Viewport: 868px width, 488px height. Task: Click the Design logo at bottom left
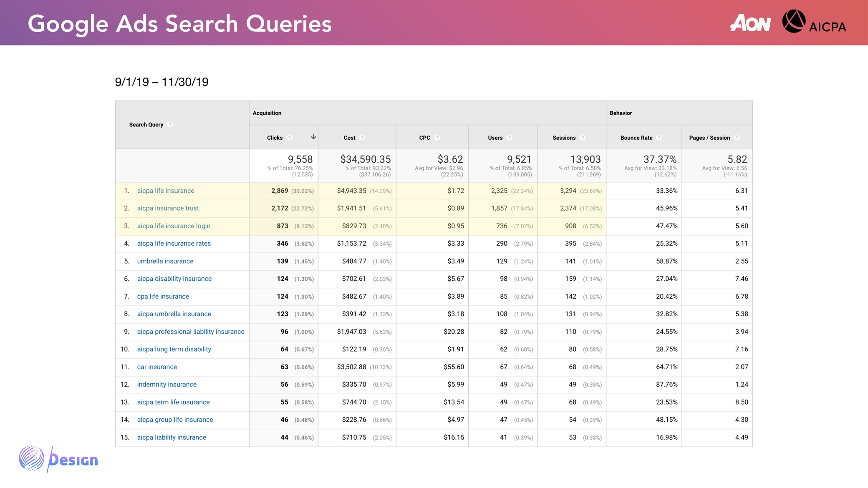pyautogui.click(x=58, y=459)
